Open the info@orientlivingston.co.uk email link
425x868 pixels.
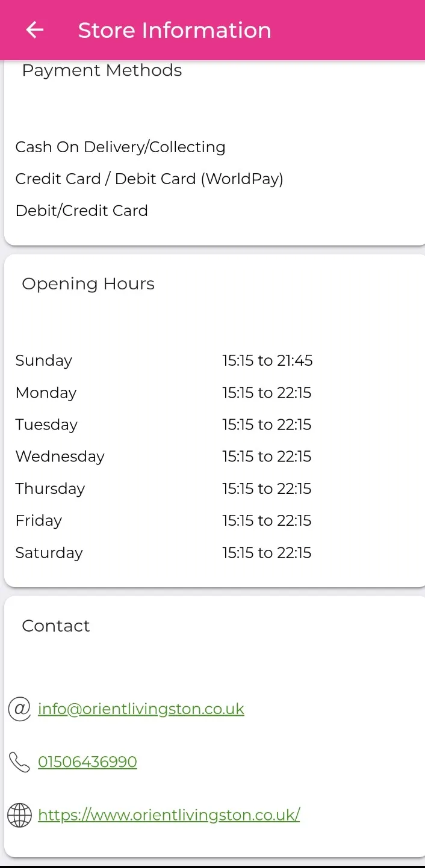click(141, 709)
